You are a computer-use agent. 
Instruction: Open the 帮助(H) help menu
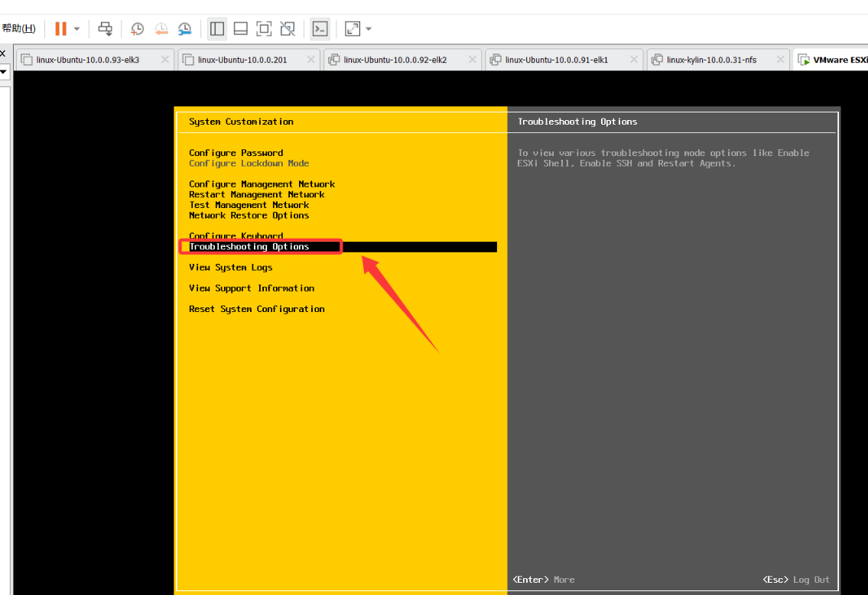pos(18,29)
